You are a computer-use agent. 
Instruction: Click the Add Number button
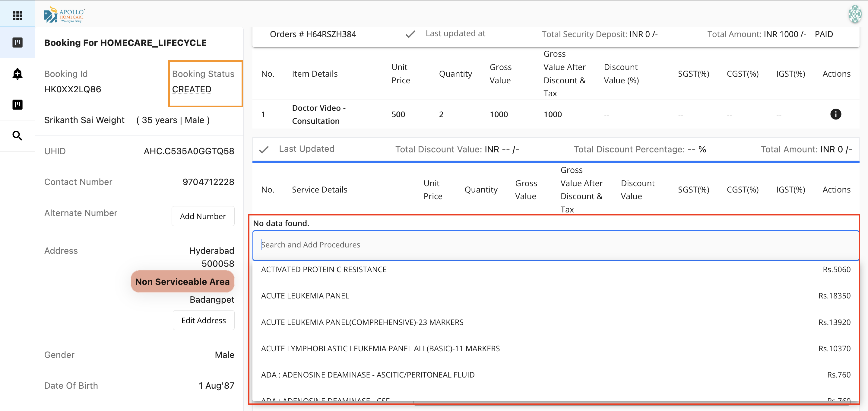[202, 216]
